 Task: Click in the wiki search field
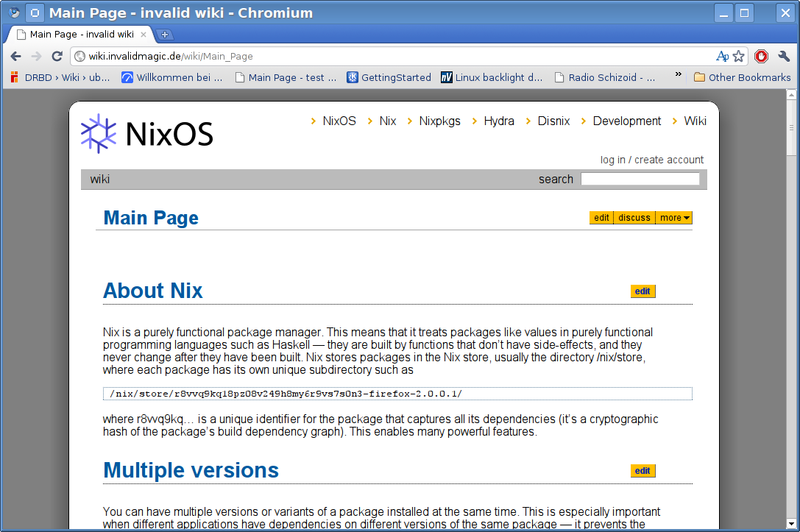point(640,179)
